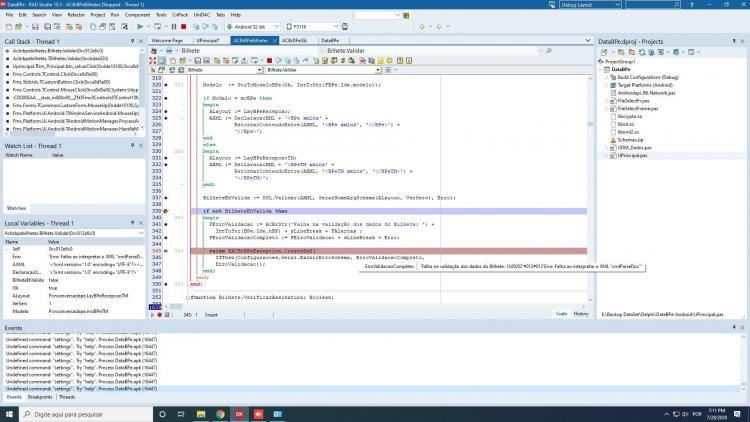Select the Watches tab in Watch List
The width and height of the screenshot is (750, 422).
[16, 208]
